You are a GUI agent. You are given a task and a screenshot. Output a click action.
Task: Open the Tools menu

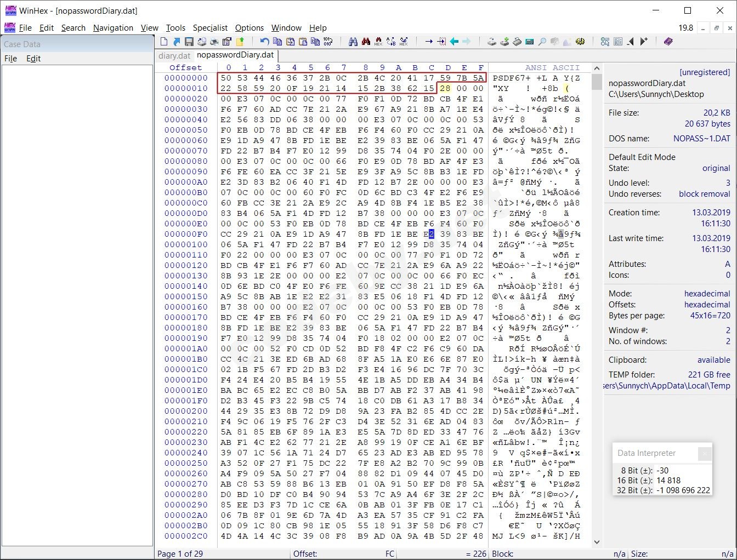coord(175,28)
